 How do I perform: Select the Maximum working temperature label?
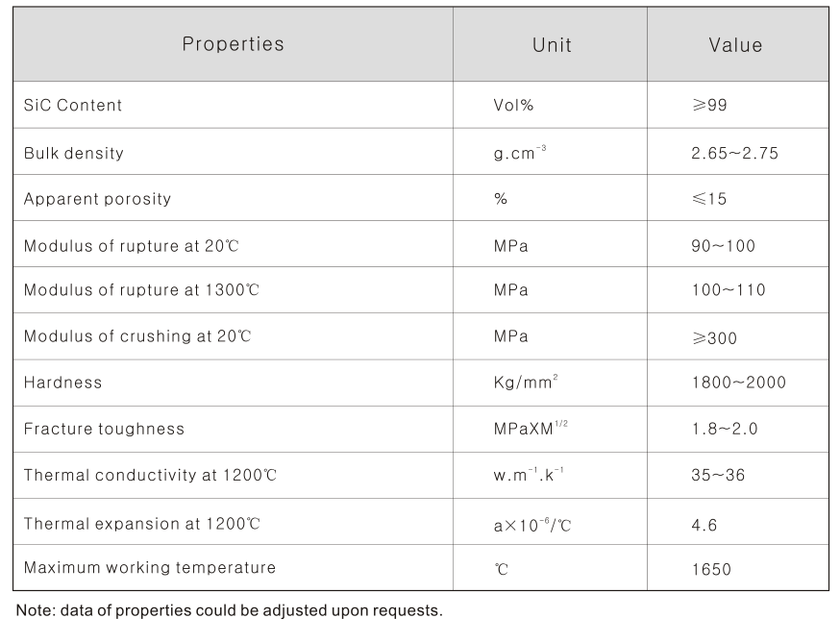tap(150, 568)
